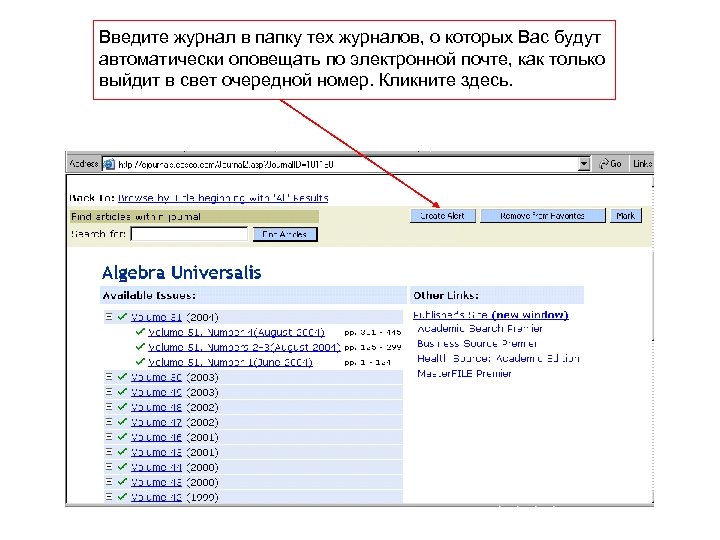Click the Remove From Favorites button

click(542, 216)
